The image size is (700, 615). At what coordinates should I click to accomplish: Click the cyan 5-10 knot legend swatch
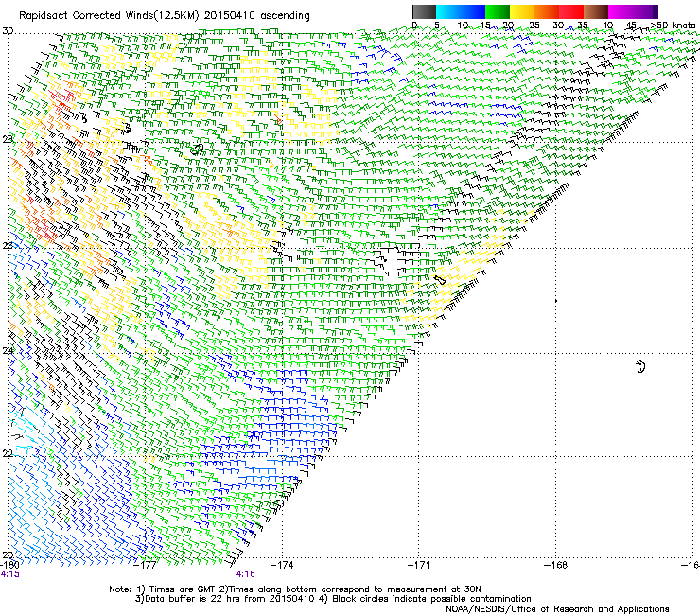tap(448, 11)
